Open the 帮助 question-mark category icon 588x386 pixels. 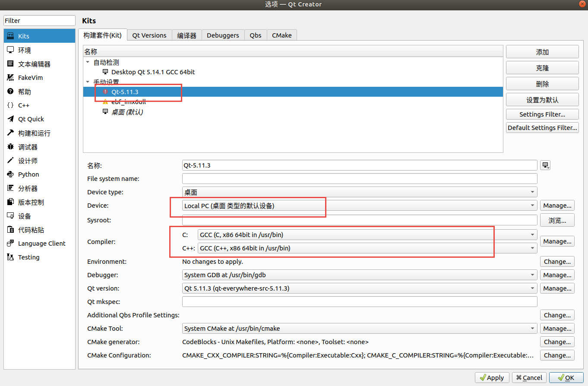pyautogui.click(x=11, y=92)
